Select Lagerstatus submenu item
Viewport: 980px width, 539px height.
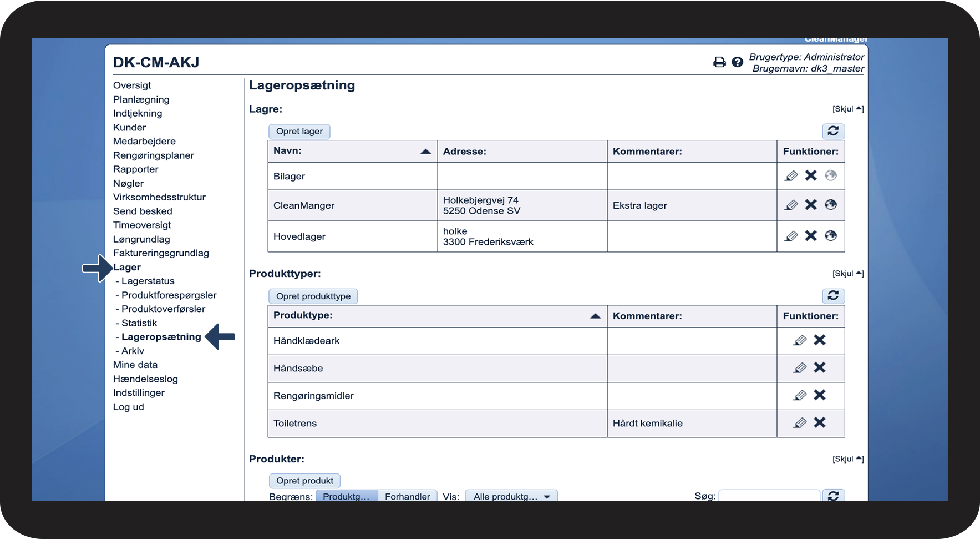pyautogui.click(x=148, y=281)
